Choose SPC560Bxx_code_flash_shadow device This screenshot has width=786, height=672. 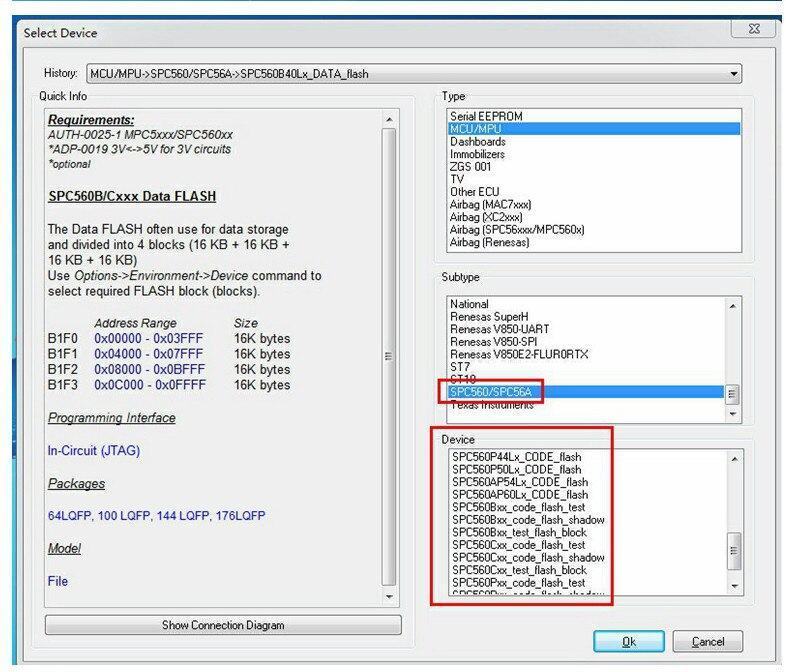[x=528, y=520]
